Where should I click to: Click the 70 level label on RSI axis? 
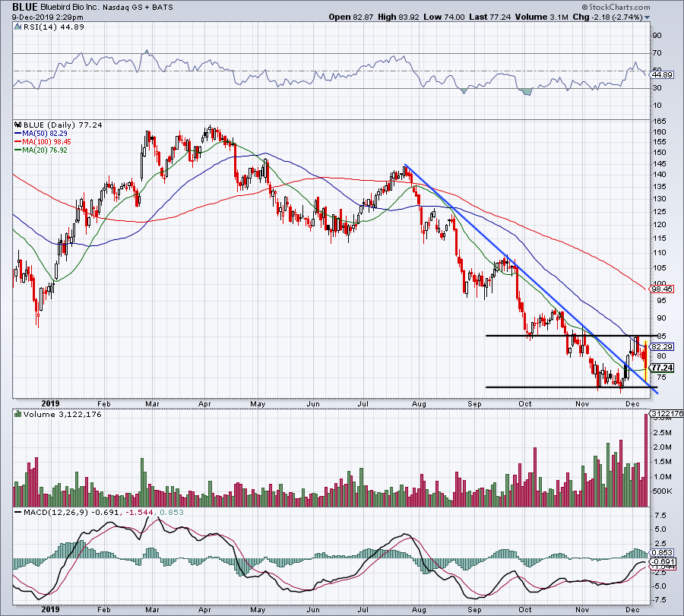(x=657, y=53)
